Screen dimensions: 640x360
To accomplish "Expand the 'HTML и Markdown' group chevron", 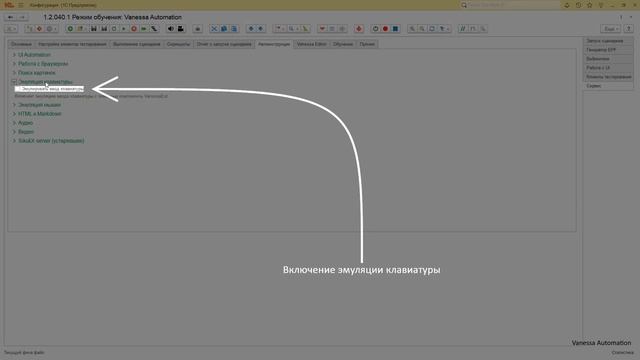I will point(14,114).
